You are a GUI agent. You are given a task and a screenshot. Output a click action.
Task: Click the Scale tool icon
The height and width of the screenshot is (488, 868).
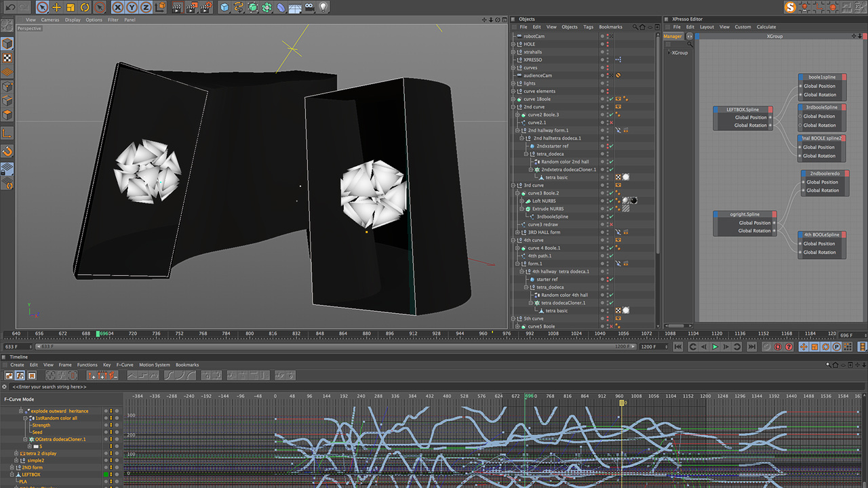pyautogui.click(x=71, y=7)
